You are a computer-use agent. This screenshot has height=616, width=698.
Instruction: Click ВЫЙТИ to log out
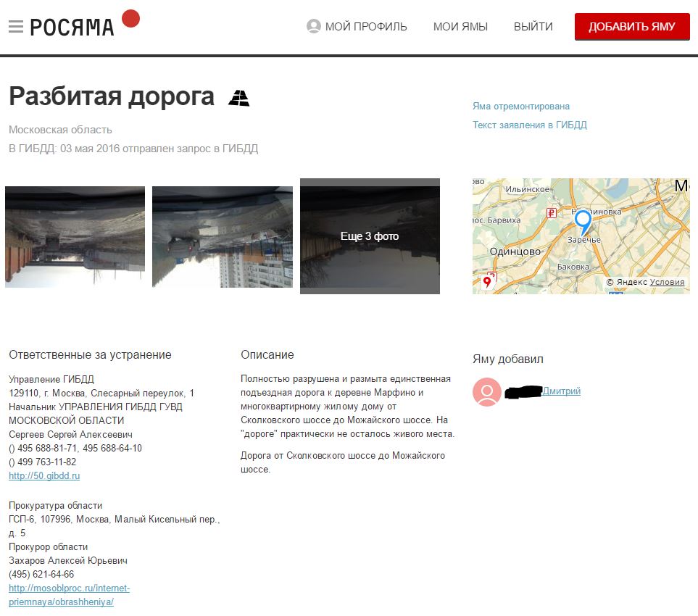tap(533, 27)
